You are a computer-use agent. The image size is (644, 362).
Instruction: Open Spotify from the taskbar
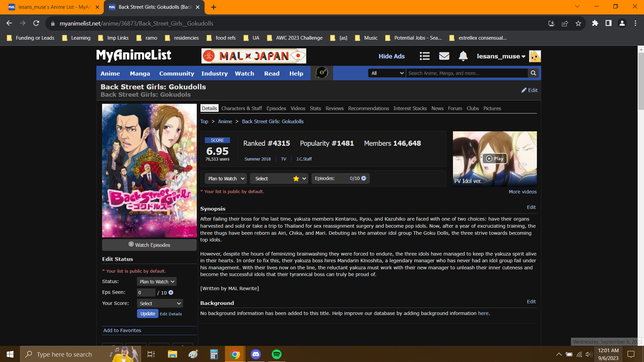click(x=276, y=354)
